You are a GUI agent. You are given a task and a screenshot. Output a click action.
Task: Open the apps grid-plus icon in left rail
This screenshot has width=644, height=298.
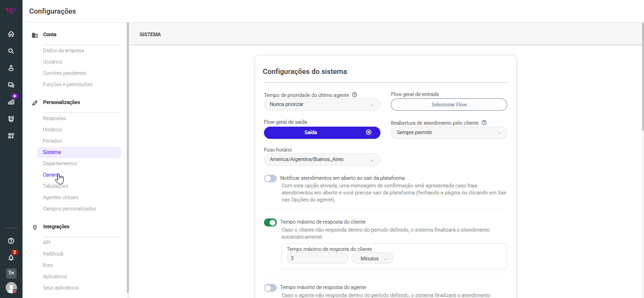pos(11,136)
